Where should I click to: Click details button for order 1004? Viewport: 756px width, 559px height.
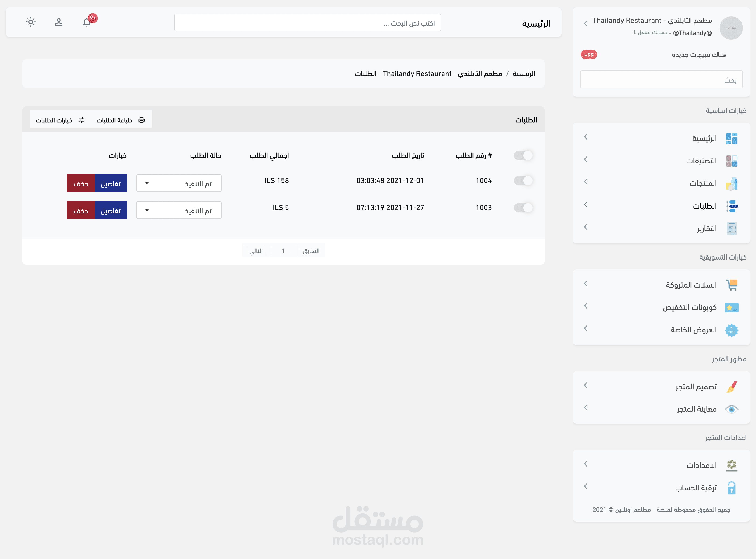pos(111,183)
